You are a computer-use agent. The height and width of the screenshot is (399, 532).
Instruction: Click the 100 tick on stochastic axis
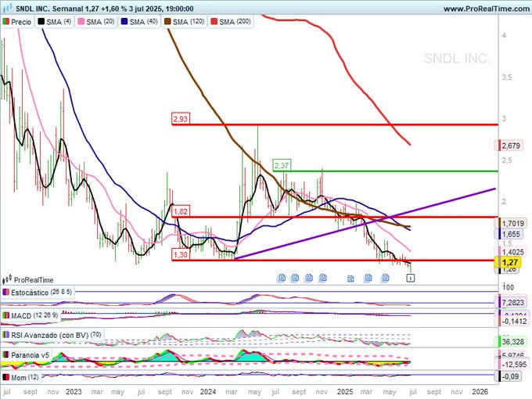508,287
